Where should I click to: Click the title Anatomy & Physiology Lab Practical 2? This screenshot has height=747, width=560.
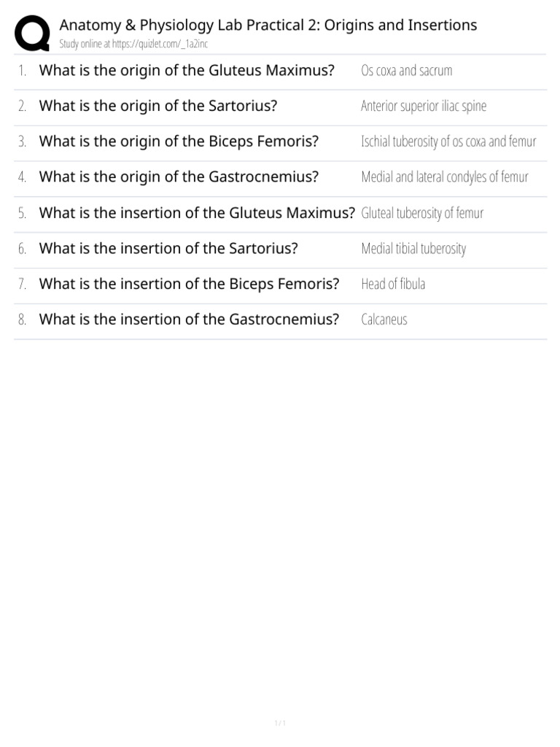(268, 25)
